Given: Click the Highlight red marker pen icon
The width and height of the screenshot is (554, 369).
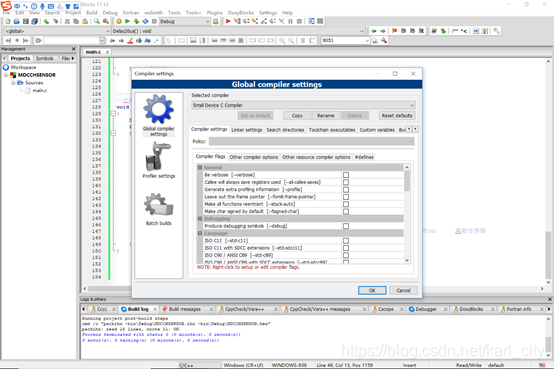Looking at the screenshot, I should coord(130,41).
